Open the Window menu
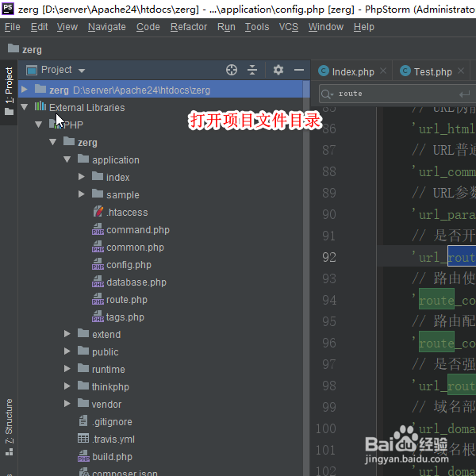476x476 pixels. click(326, 27)
